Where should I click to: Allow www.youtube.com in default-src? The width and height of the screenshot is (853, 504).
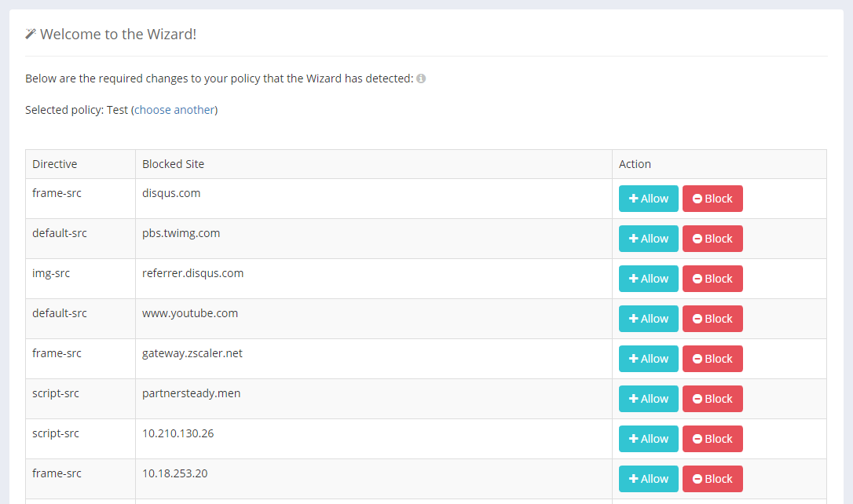pyautogui.click(x=648, y=319)
